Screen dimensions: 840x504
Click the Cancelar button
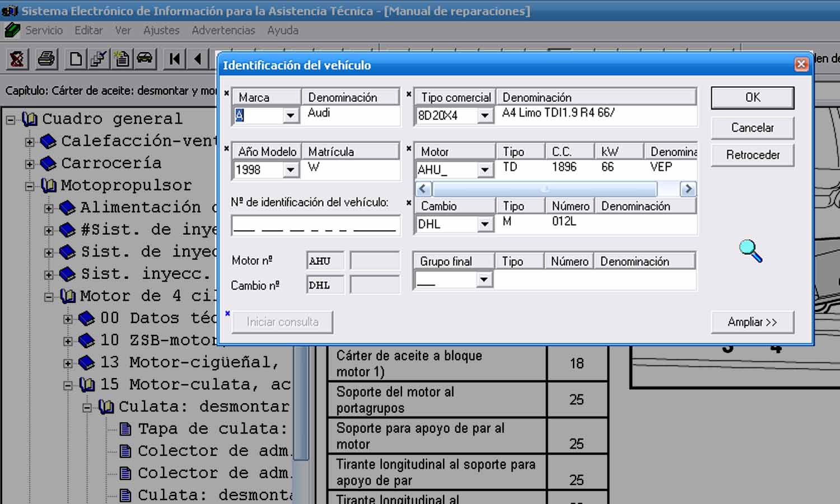[753, 128]
